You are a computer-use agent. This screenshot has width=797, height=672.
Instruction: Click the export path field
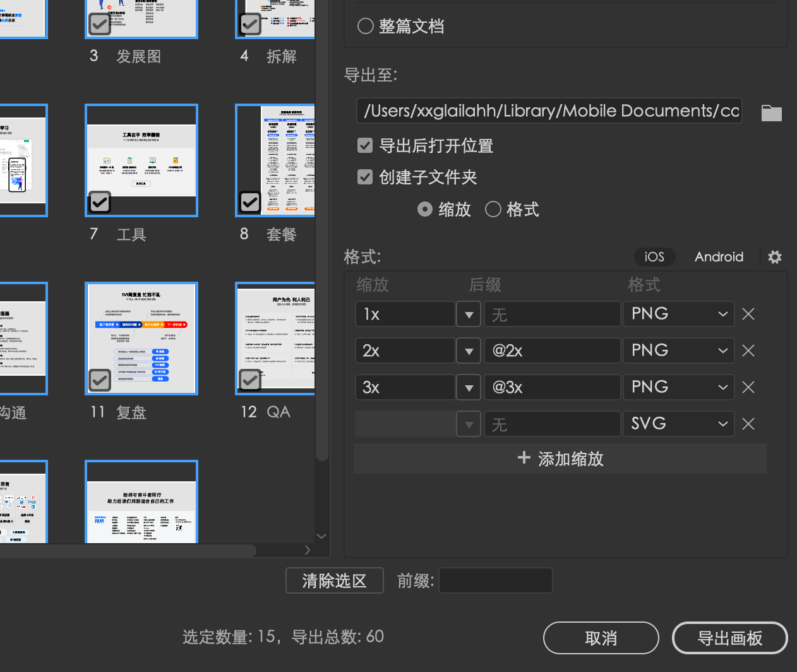pos(549,111)
